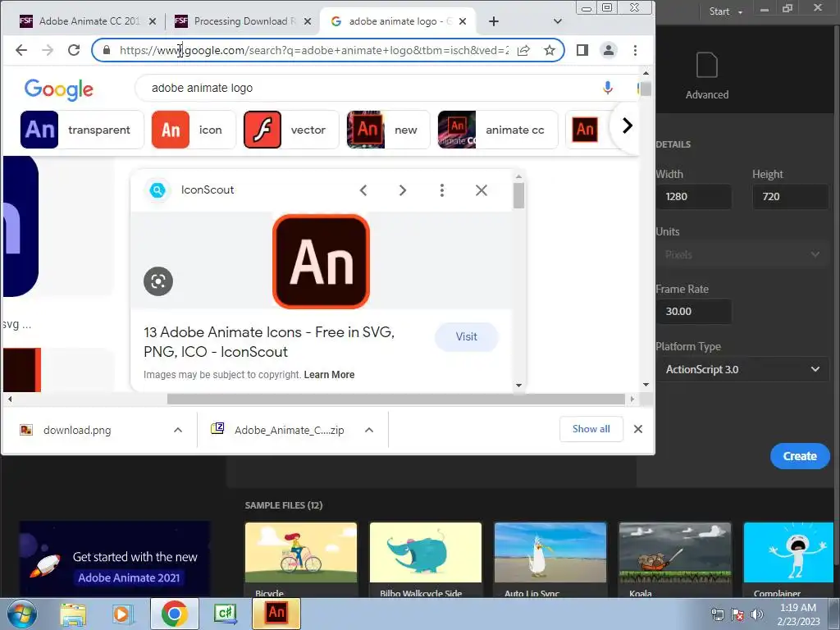This screenshot has width=840, height=630.
Task: Click the IconScout round source icon
Action: [157, 190]
